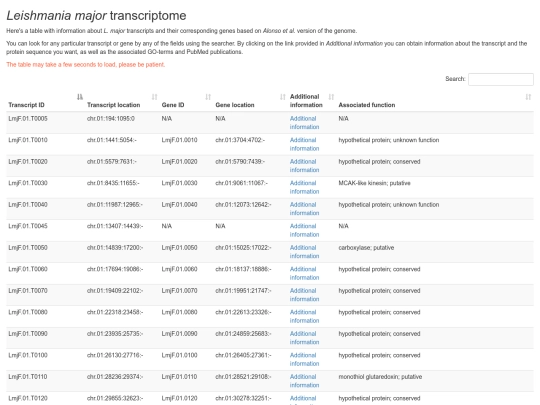Click function text 'monothiol glutaredoxin; putative'

coord(380,377)
